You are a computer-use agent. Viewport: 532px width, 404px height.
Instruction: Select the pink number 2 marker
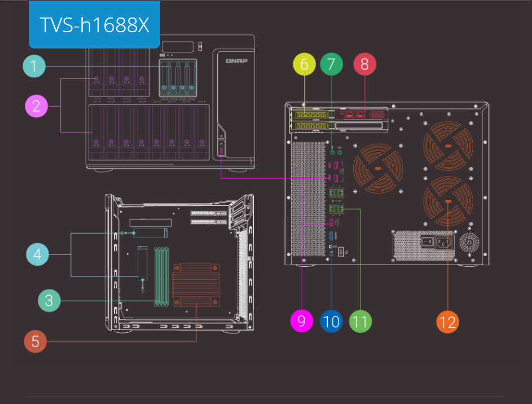[36, 106]
